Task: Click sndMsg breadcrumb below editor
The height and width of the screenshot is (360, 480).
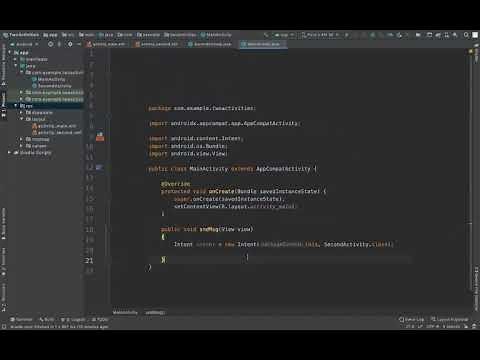Action: tap(155, 312)
